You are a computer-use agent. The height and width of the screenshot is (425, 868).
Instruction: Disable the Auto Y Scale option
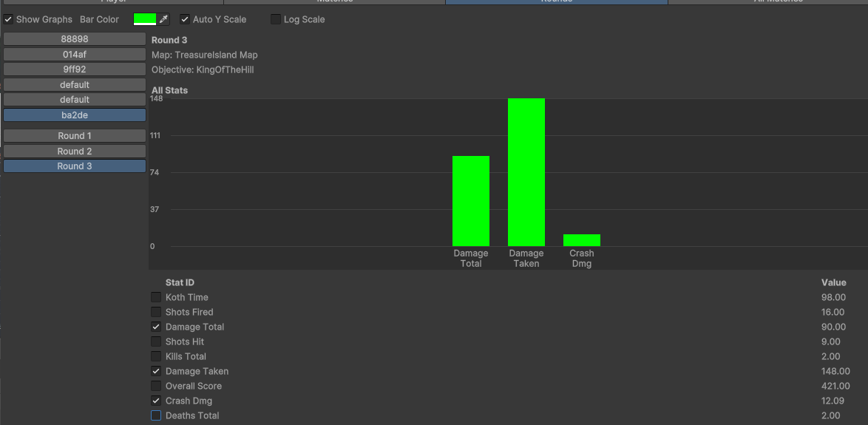[x=185, y=19]
